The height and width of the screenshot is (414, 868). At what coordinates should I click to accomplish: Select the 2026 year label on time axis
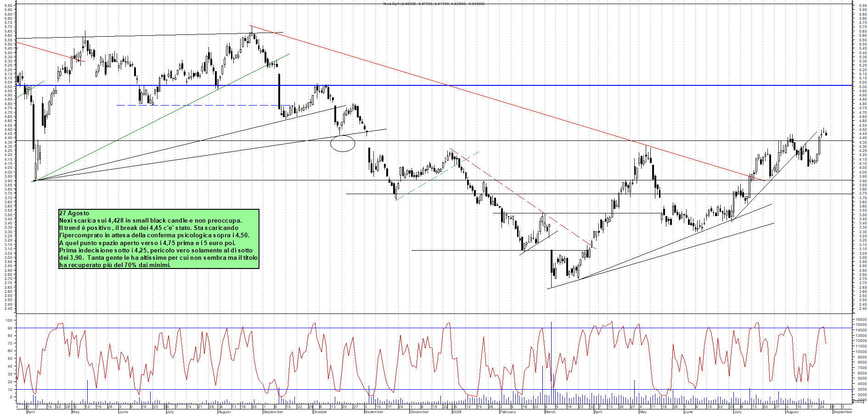457,412
